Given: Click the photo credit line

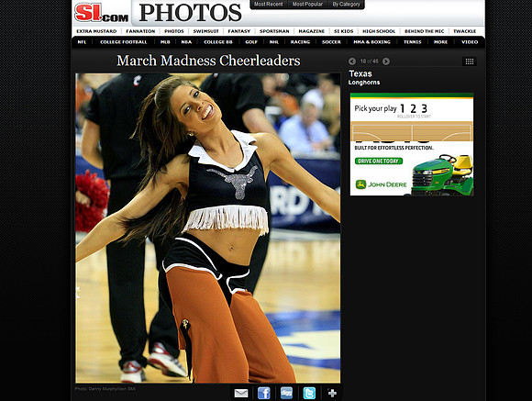Looking at the screenshot, I should 105,389.
